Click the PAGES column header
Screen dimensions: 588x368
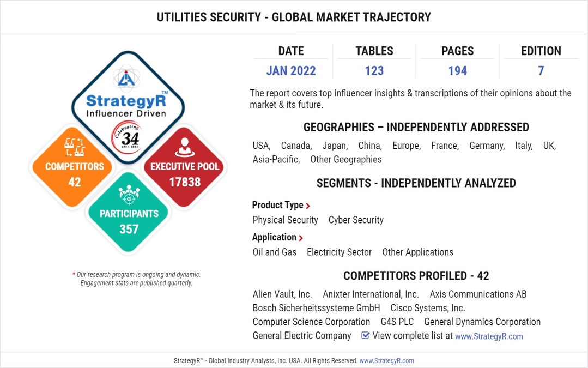tap(458, 51)
